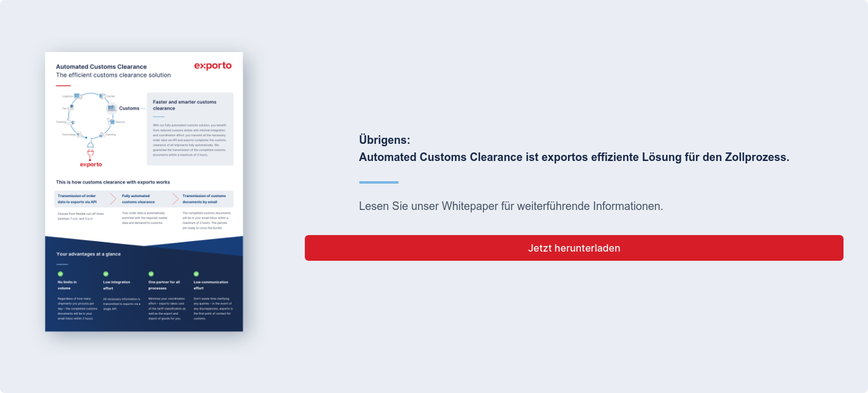Click 'Your advantages at a glance' on the whitepaper

pyautogui.click(x=89, y=253)
